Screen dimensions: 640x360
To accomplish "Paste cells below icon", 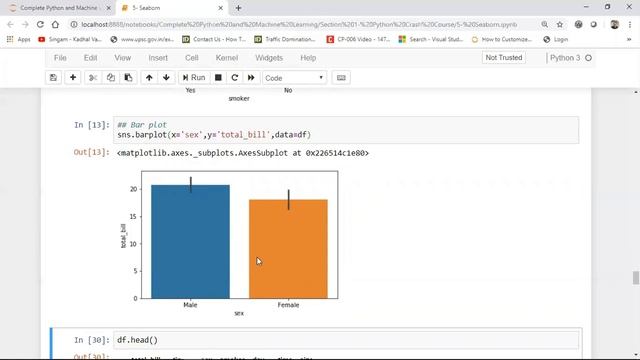I will (128, 78).
